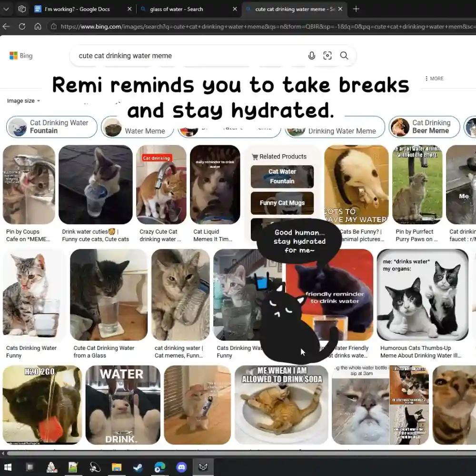The image size is (476, 476).
Task: Open the Cat Water Fountain related product
Action: [282, 177]
